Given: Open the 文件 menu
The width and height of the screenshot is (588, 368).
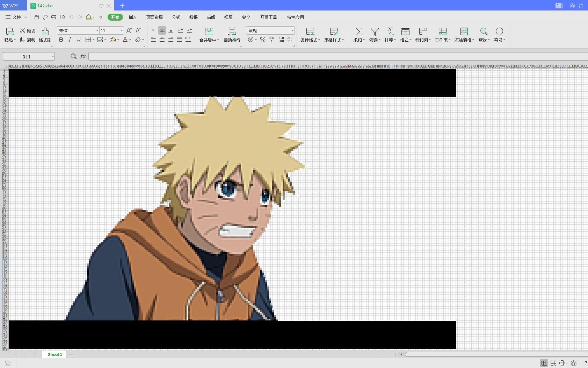Looking at the screenshot, I should click(16, 17).
